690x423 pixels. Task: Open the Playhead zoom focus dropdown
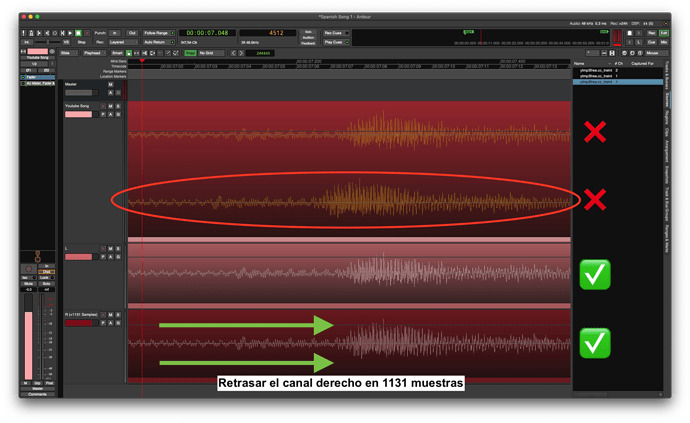point(93,52)
